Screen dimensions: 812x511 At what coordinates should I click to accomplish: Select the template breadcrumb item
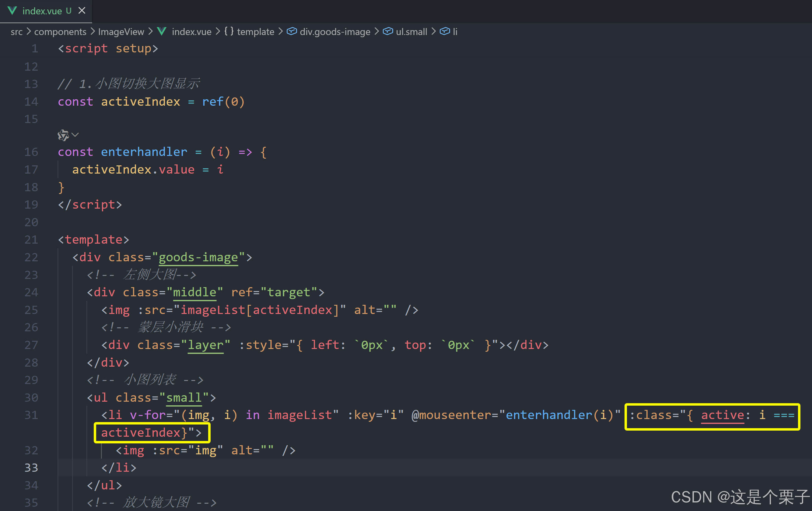(255, 32)
